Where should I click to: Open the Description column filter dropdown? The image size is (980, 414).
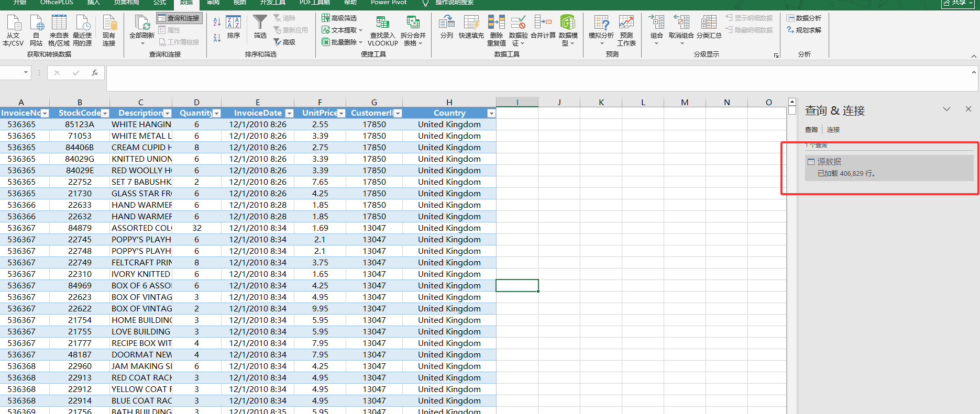point(168,114)
